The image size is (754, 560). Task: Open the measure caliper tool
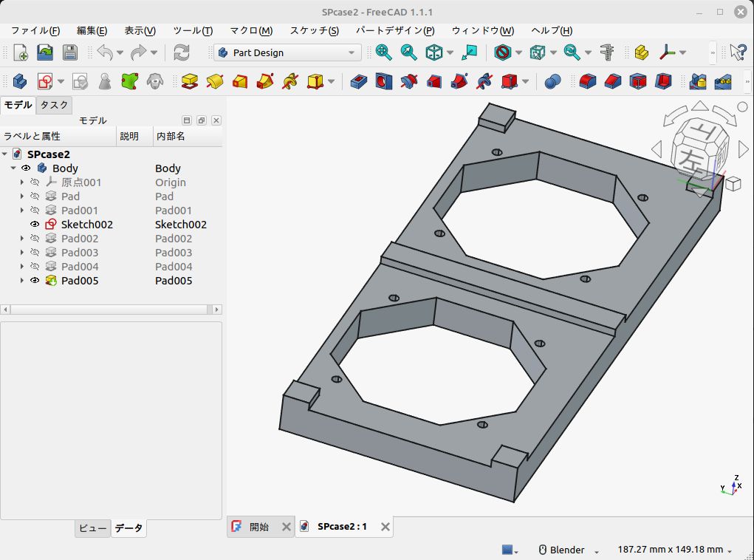607,52
